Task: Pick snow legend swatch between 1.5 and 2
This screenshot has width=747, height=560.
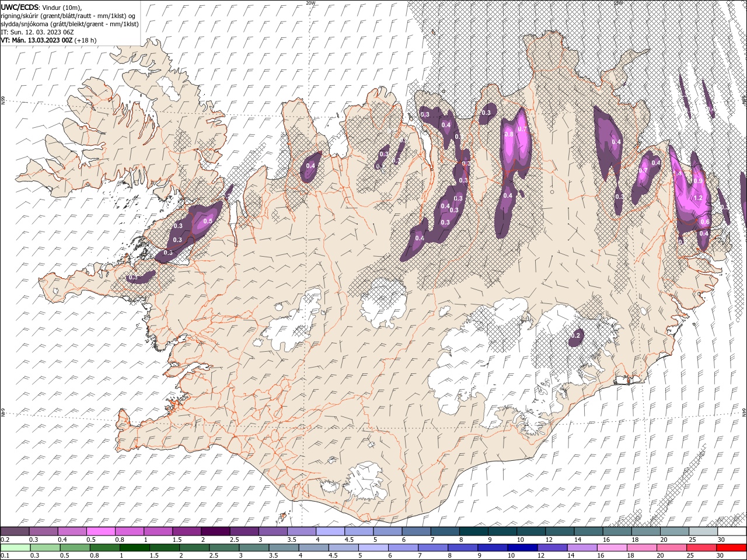Action: point(187,531)
